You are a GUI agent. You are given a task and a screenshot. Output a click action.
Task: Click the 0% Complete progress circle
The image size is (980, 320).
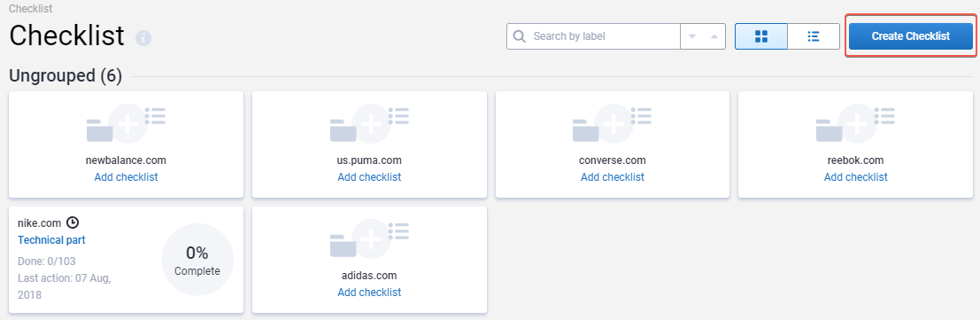pos(197,260)
